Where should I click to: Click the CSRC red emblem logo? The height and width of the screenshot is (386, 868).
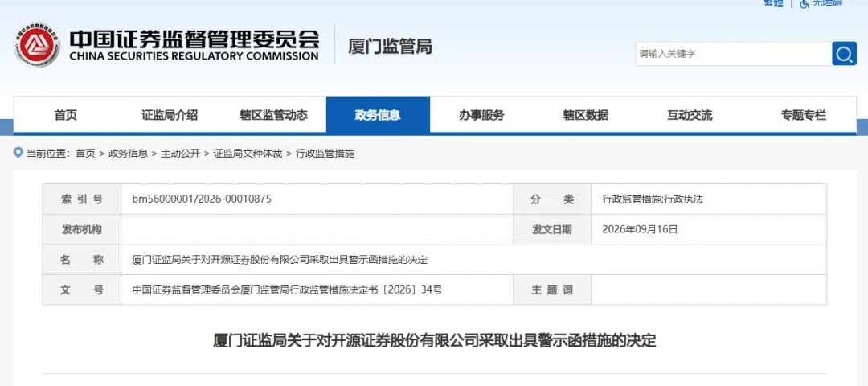coord(37,45)
